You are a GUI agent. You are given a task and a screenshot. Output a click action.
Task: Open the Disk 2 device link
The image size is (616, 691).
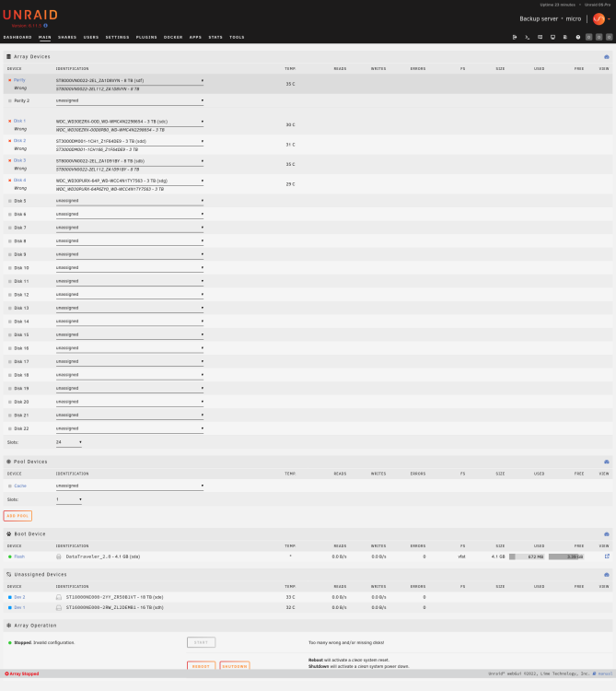[x=20, y=141]
